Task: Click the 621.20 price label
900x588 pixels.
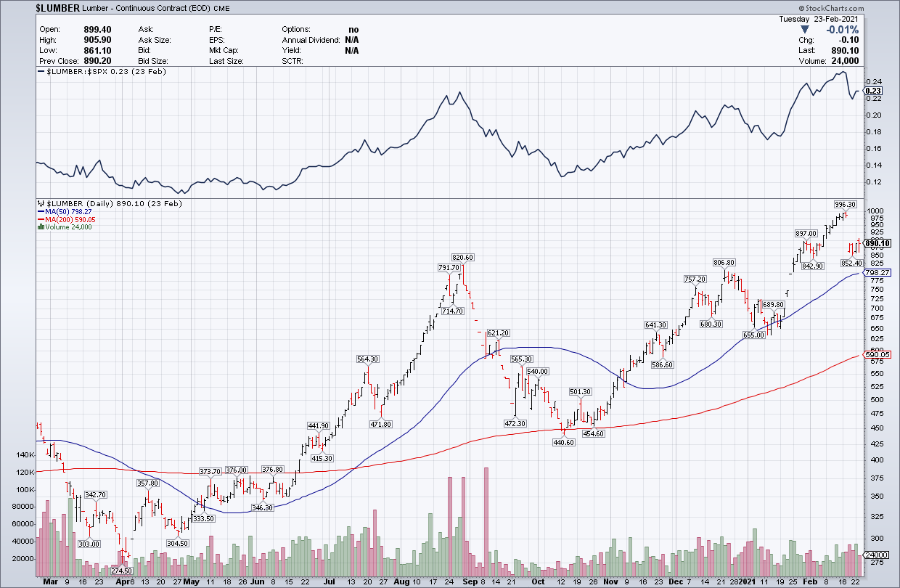Action: 499,332
